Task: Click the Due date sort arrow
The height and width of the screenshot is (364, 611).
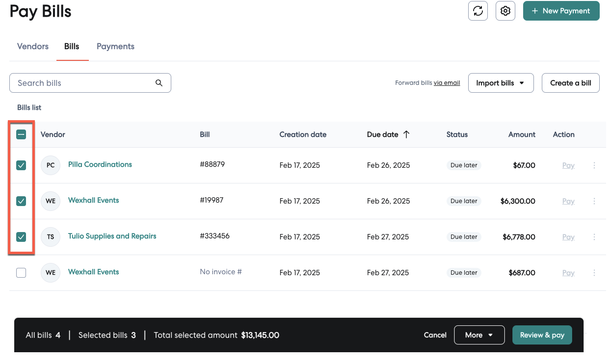Action: (x=406, y=134)
